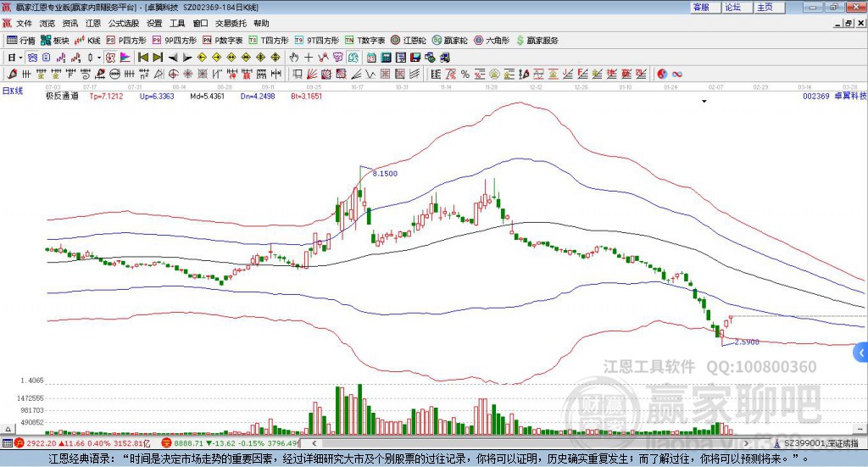
Task: Click the Up=6.3363 indicator value
Action: (x=157, y=96)
